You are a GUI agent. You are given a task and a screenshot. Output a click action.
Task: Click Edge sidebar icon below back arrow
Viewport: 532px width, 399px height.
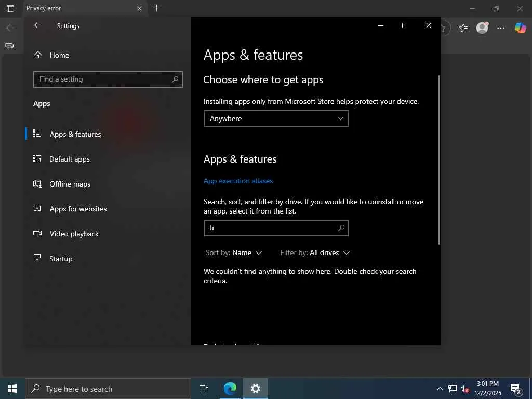tap(9, 46)
